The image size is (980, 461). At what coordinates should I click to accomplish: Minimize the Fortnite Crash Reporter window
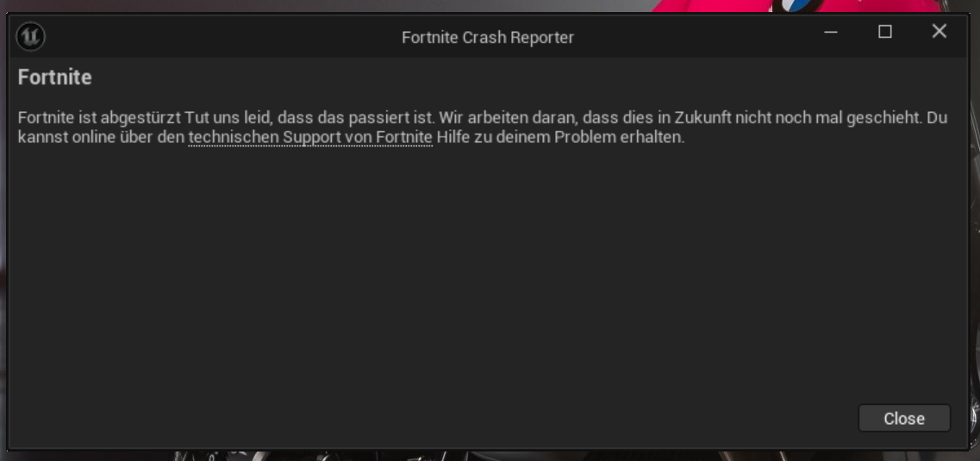(x=831, y=32)
